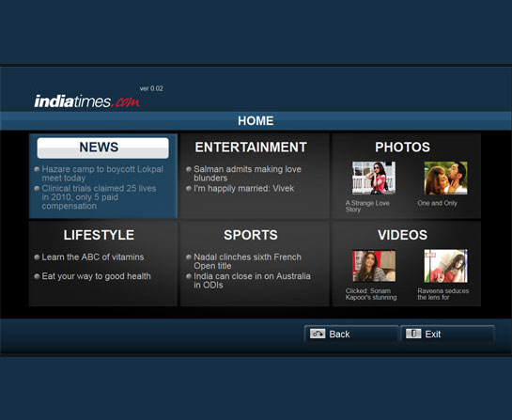Click the Exit button

pyautogui.click(x=447, y=334)
